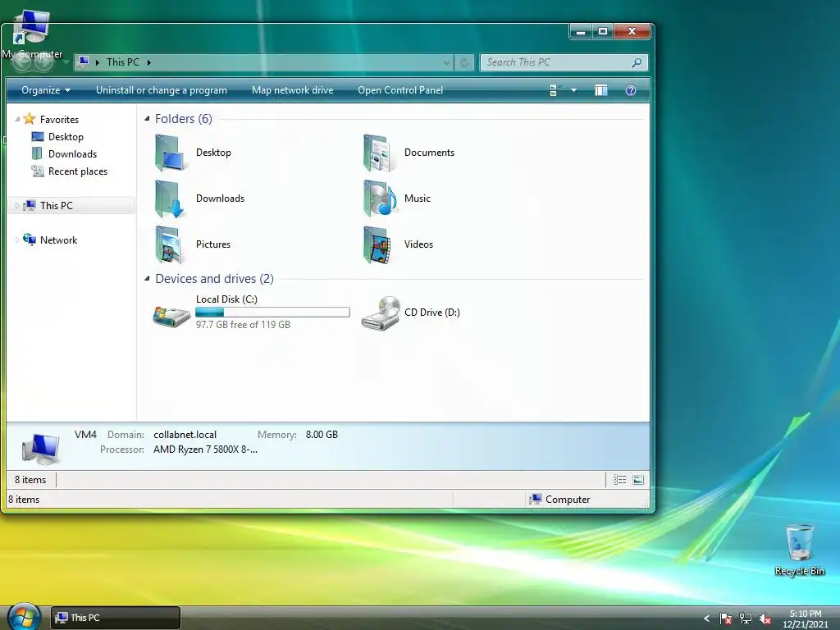Click the arrow after This PC in address bar
The height and width of the screenshot is (630, 840).
pyautogui.click(x=149, y=62)
